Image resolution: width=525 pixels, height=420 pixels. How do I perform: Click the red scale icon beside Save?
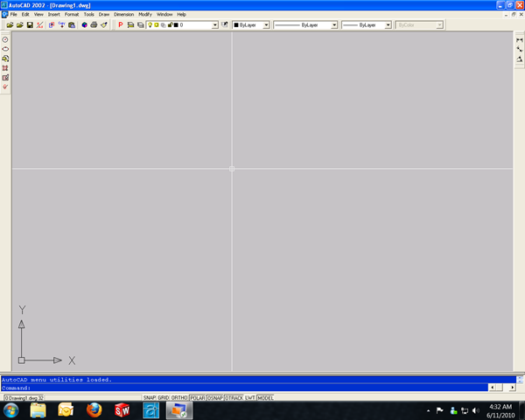pyautogui.click(x=40, y=25)
